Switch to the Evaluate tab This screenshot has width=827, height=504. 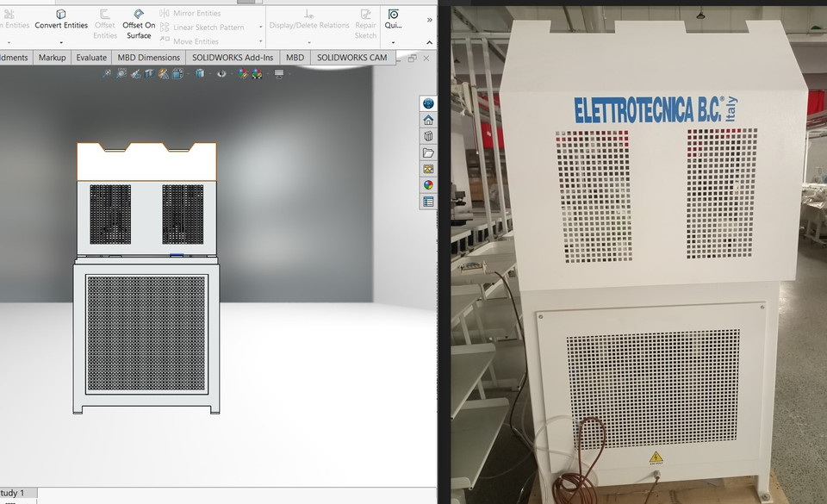point(91,57)
